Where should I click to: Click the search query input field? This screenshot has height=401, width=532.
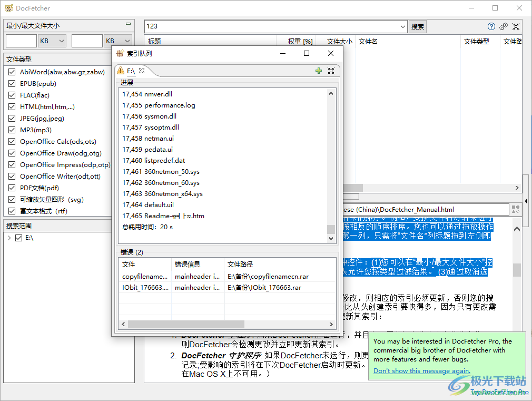(271, 26)
